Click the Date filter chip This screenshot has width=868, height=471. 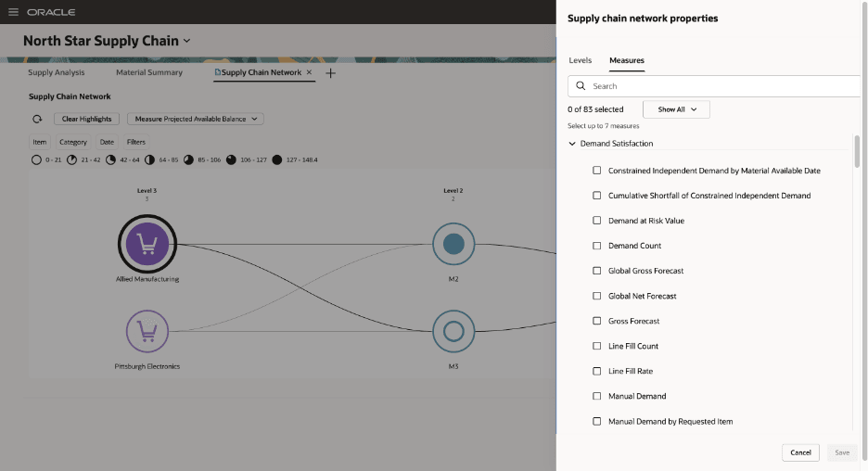tap(107, 142)
